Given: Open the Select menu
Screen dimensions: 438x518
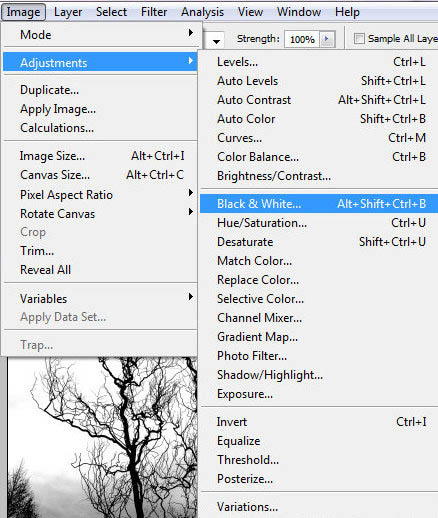Looking at the screenshot, I should [111, 12].
